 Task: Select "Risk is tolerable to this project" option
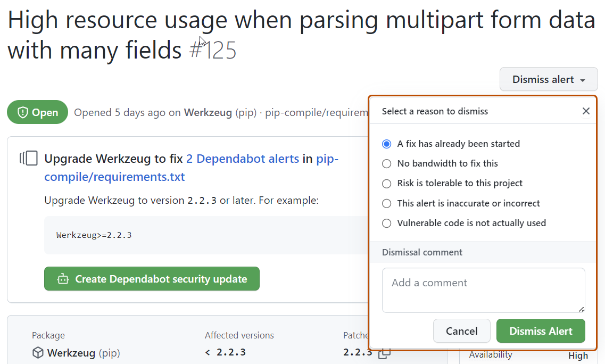coord(386,183)
